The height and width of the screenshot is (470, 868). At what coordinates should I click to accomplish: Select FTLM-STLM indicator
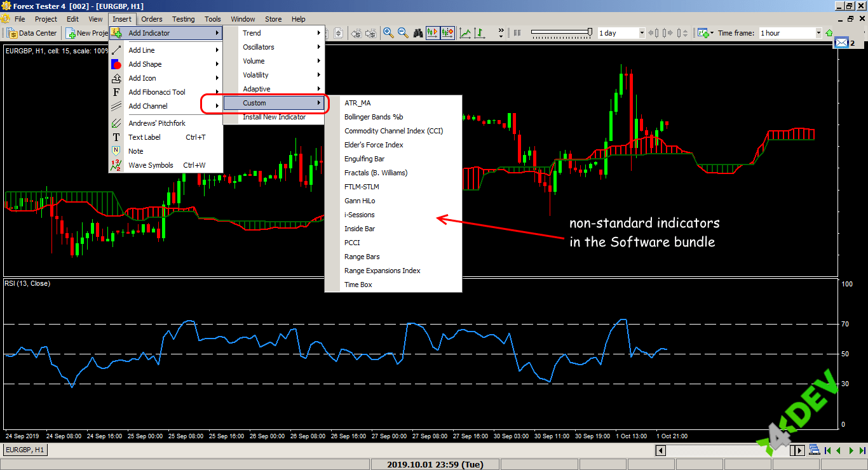[x=393, y=187]
